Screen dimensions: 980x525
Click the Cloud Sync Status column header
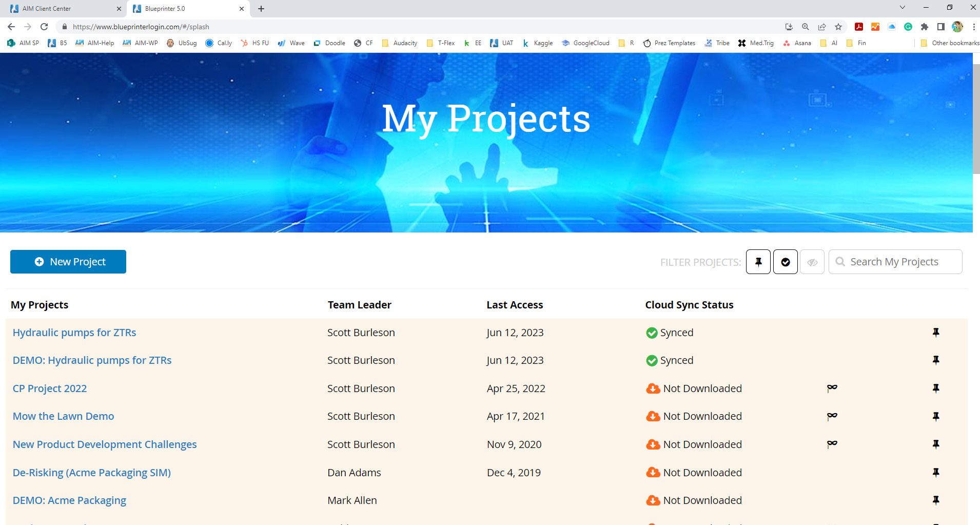[x=689, y=305]
